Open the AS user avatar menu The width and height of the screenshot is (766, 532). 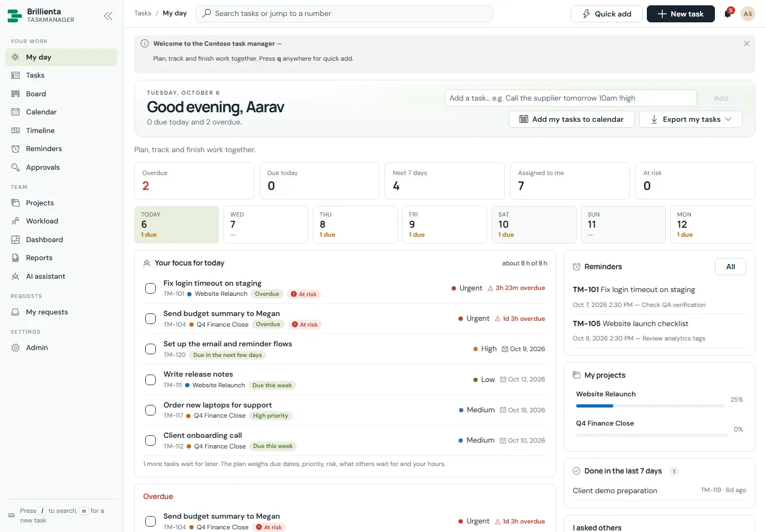tap(747, 14)
